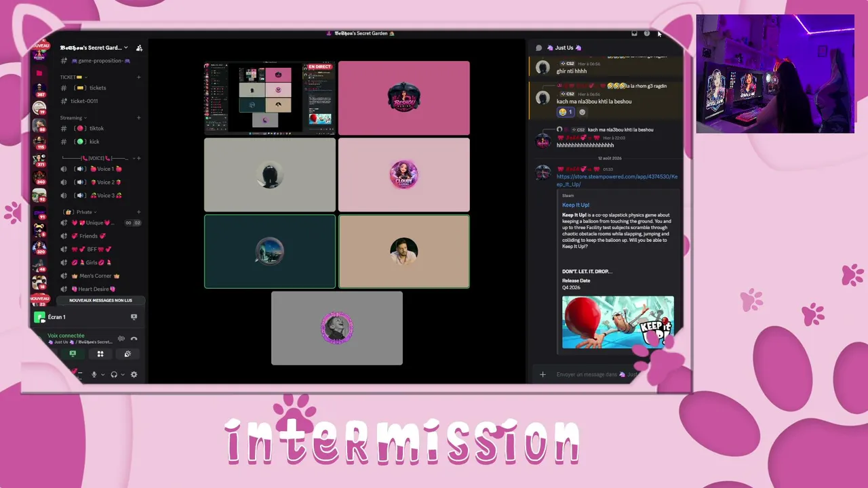The height and width of the screenshot is (488, 868).
Task: Stop streaming icon next to Écran 1
Action: pos(134,317)
